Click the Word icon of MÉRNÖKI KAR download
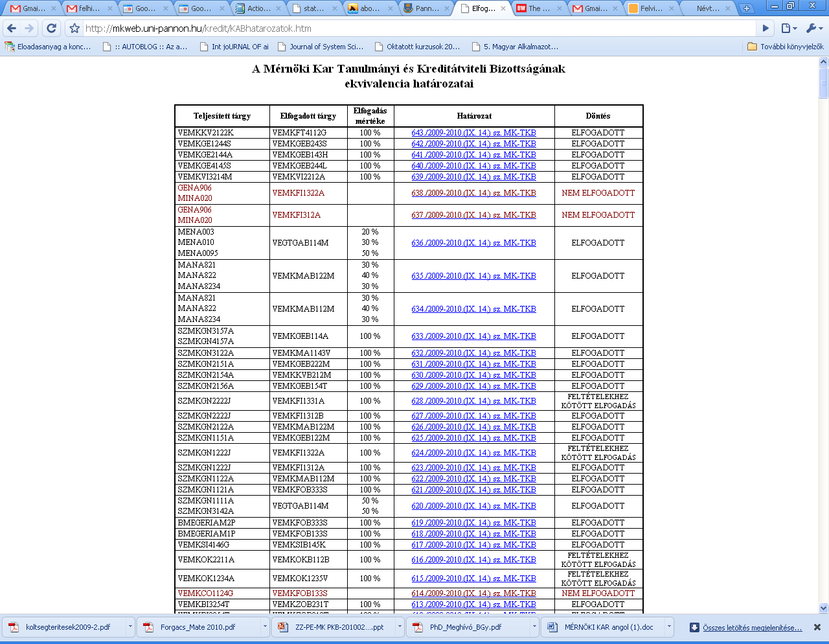 click(x=552, y=627)
